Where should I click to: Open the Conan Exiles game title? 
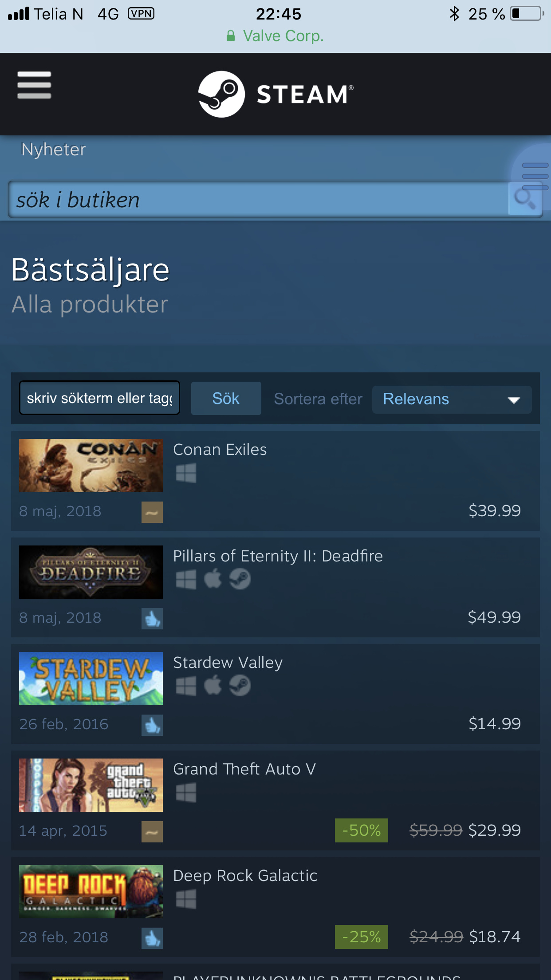[x=220, y=450]
